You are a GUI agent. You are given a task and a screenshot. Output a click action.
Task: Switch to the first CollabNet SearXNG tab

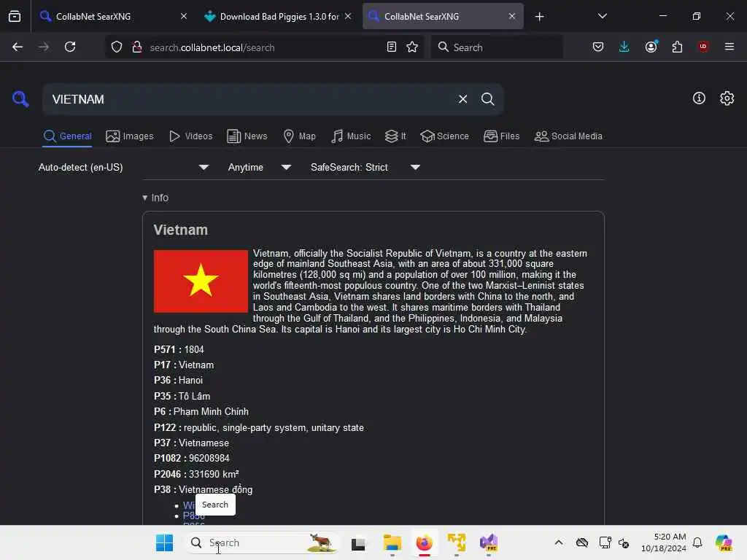click(113, 17)
